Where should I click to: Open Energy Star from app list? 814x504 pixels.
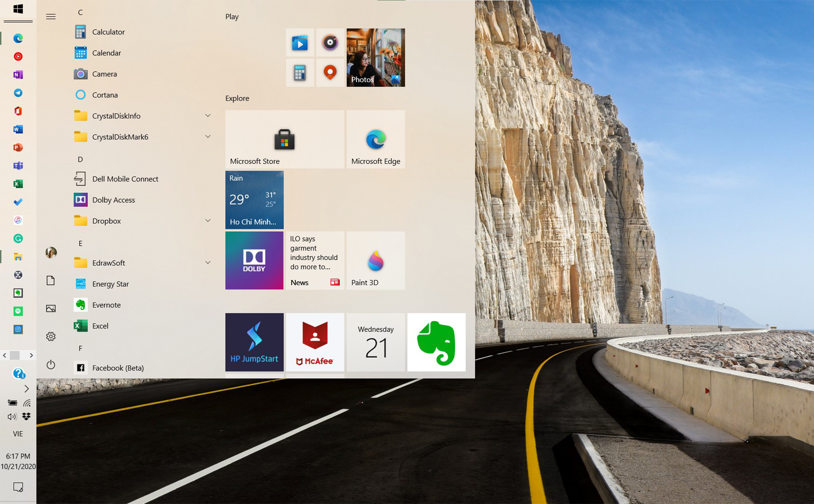click(x=143, y=284)
